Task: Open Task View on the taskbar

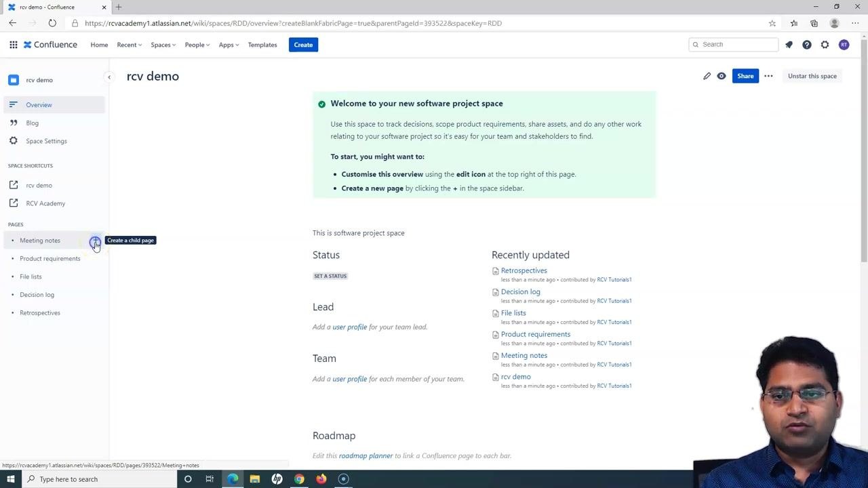Action: pos(210,479)
